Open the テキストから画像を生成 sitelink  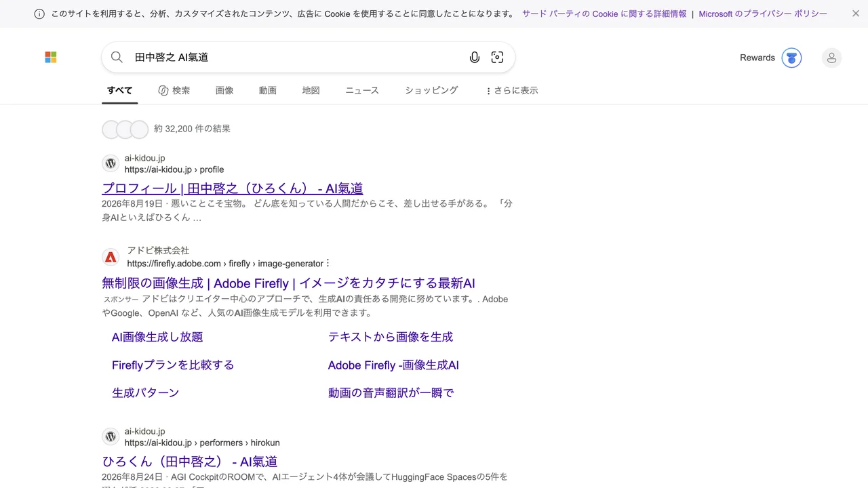(x=391, y=337)
